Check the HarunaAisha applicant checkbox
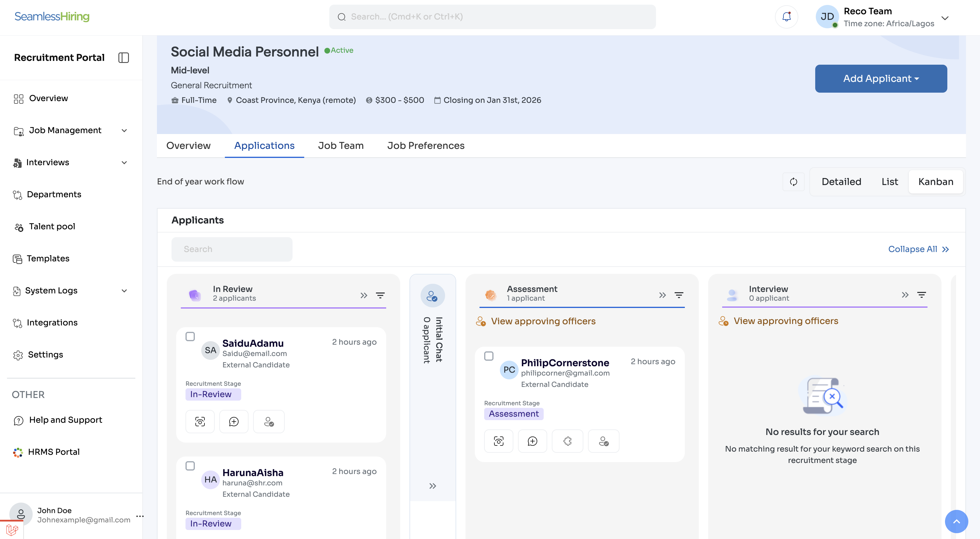Viewport: 980px width, 539px height. pyautogui.click(x=190, y=466)
